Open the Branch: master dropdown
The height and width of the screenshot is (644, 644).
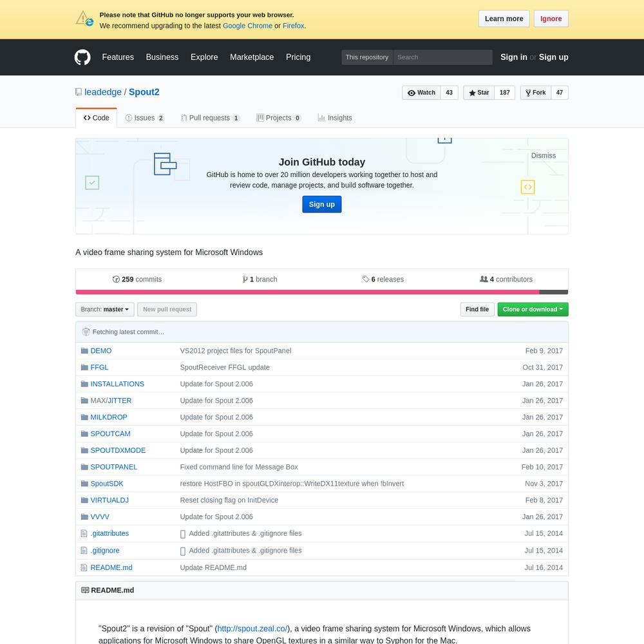pyautogui.click(x=105, y=309)
